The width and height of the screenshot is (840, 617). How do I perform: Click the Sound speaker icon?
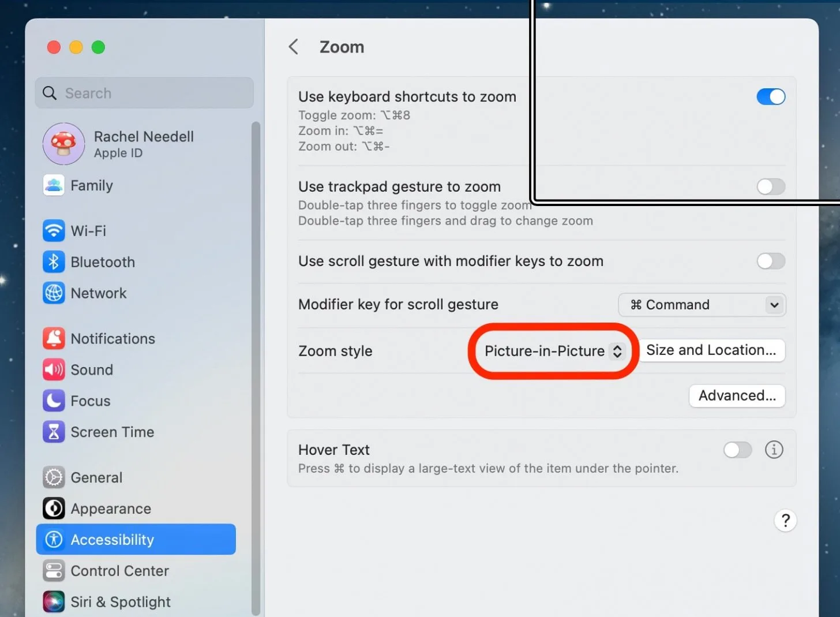[54, 370]
